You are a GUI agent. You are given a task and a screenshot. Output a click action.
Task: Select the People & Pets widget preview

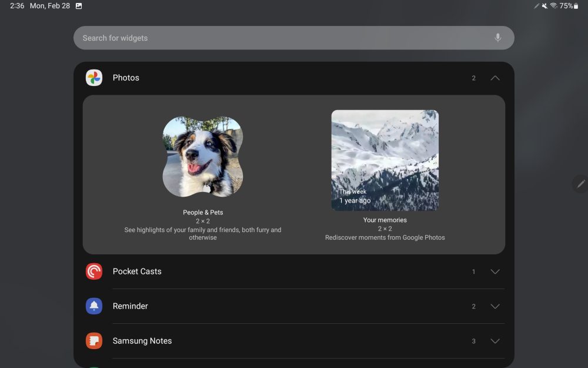pos(202,155)
